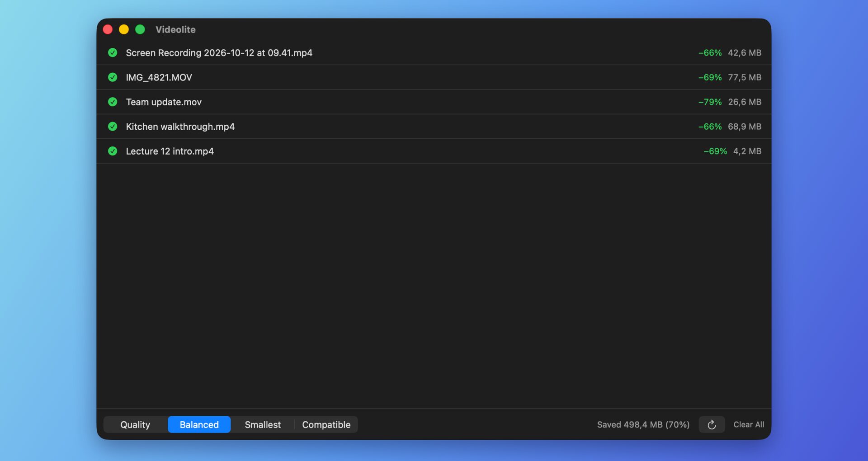Select the Quality preset
868x461 pixels.
(x=135, y=424)
